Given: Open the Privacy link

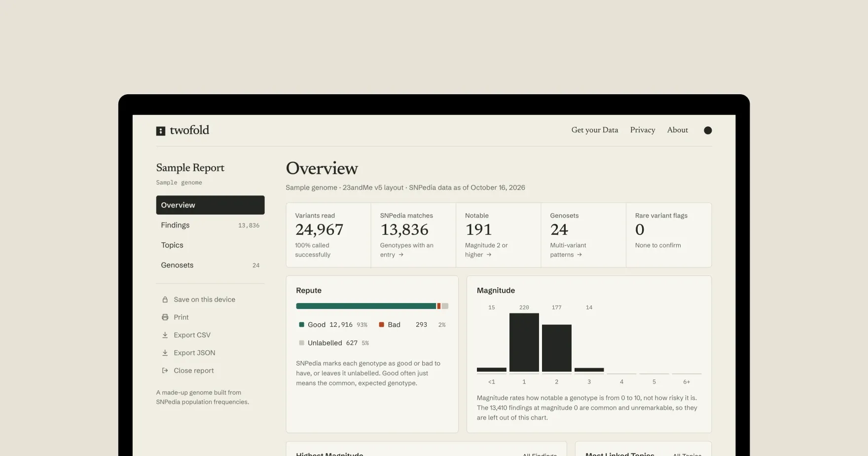Looking at the screenshot, I should 643,130.
